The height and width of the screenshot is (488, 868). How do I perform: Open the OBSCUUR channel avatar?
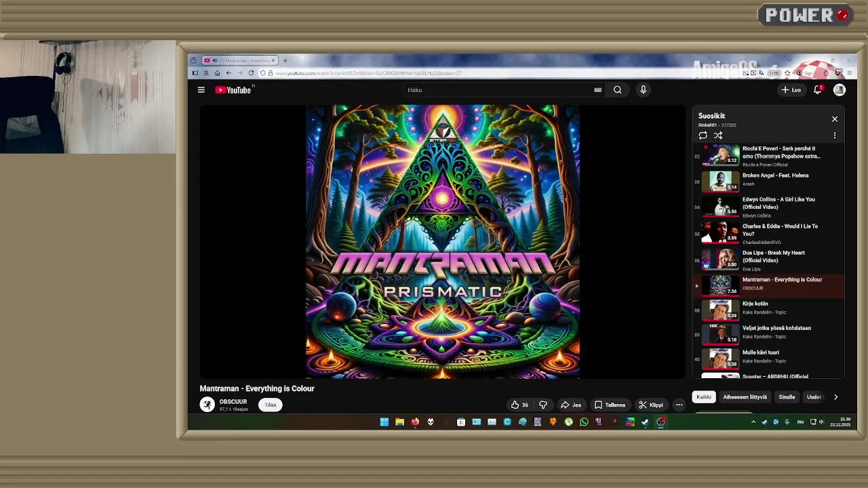point(207,405)
